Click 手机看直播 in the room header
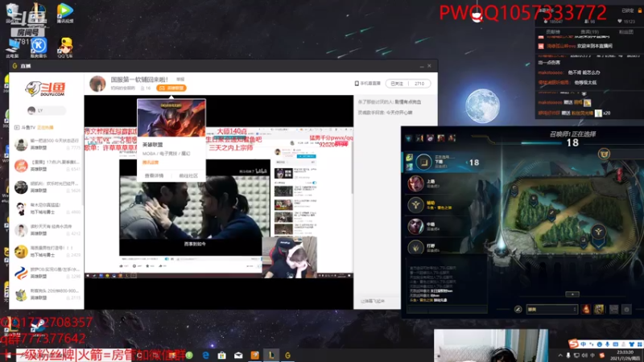The width and height of the screenshot is (644, 362). [368, 84]
